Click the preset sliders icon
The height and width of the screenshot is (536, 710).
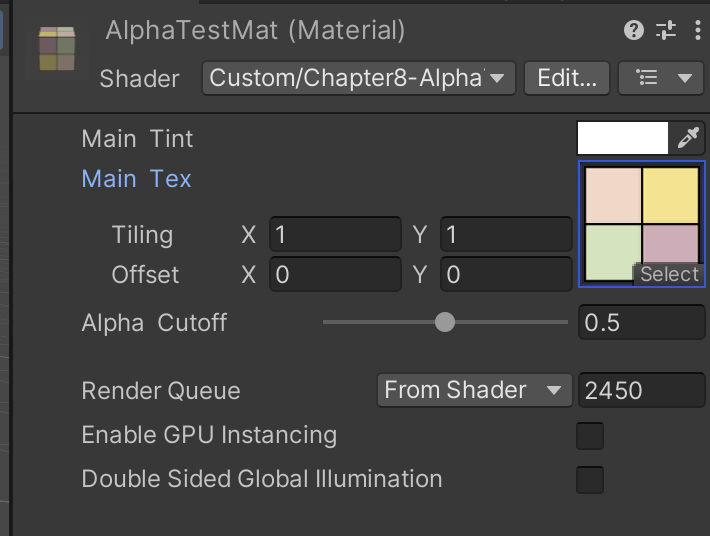[666, 30]
